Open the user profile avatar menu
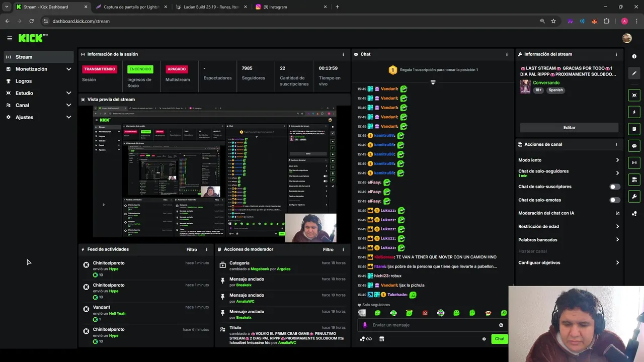This screenshot has height=362, width=644. point(627,38)
